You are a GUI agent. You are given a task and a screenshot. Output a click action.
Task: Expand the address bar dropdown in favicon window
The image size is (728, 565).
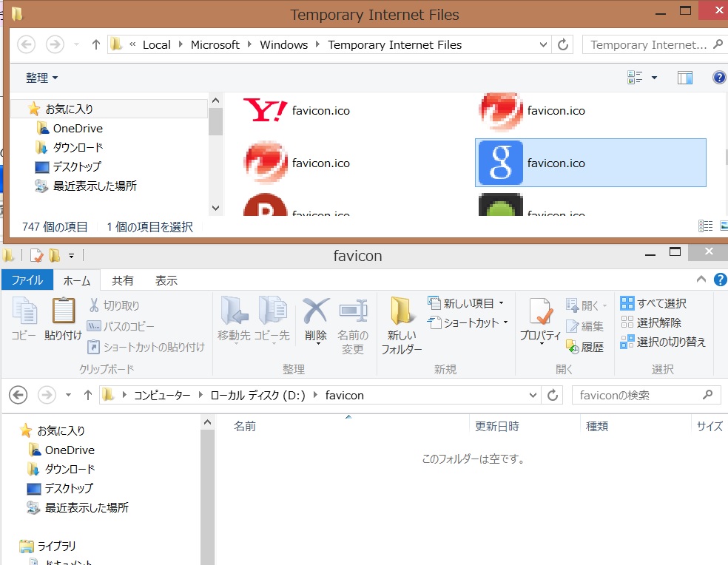tap(533, 395)
